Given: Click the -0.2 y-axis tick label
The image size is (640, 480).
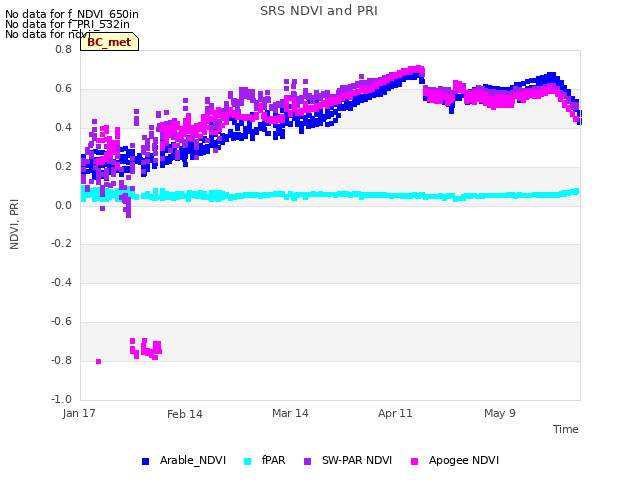Looking at the screenshot, I should click(61, 244).
